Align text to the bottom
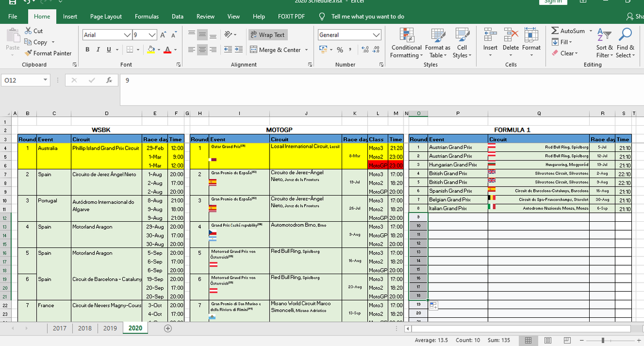Image resolution: width=644 pixels, height=346 pixels. 213,35
